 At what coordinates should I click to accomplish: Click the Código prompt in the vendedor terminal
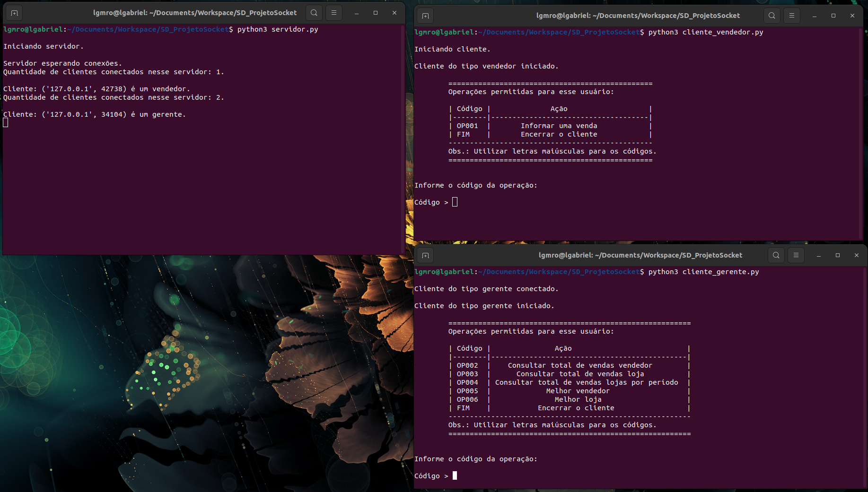pos(454,202)
